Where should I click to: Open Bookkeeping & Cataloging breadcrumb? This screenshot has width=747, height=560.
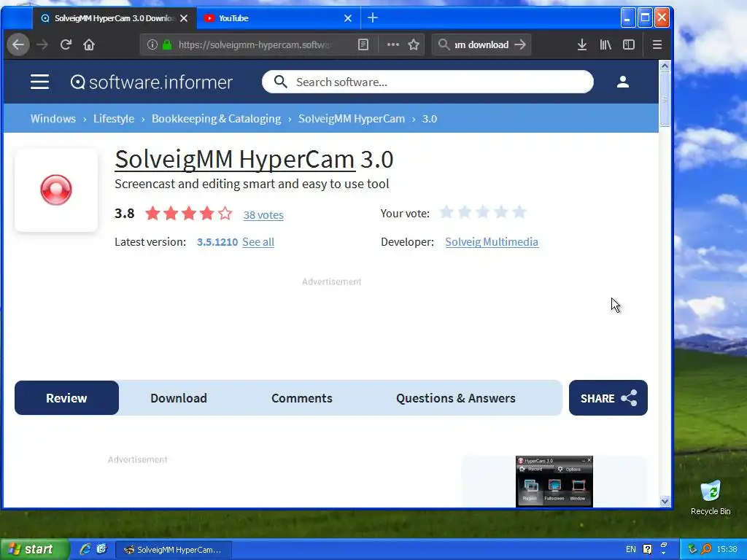tap(216, 119)
